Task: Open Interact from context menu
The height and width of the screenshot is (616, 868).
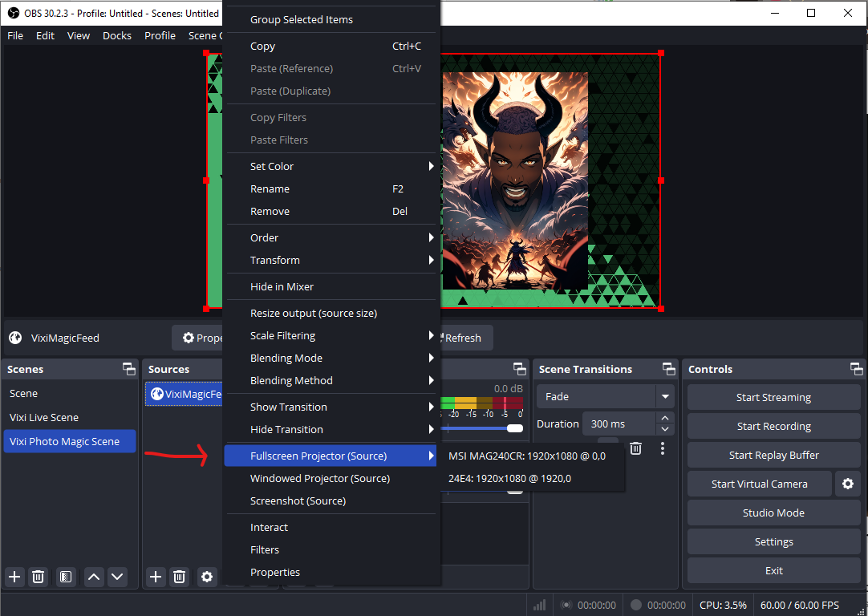Action: point(331,528)
